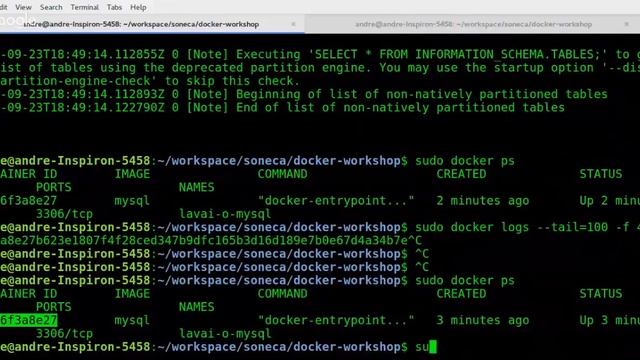The image size is (640, 360).
Task: Open the Help menu
Action: [138, 7]
